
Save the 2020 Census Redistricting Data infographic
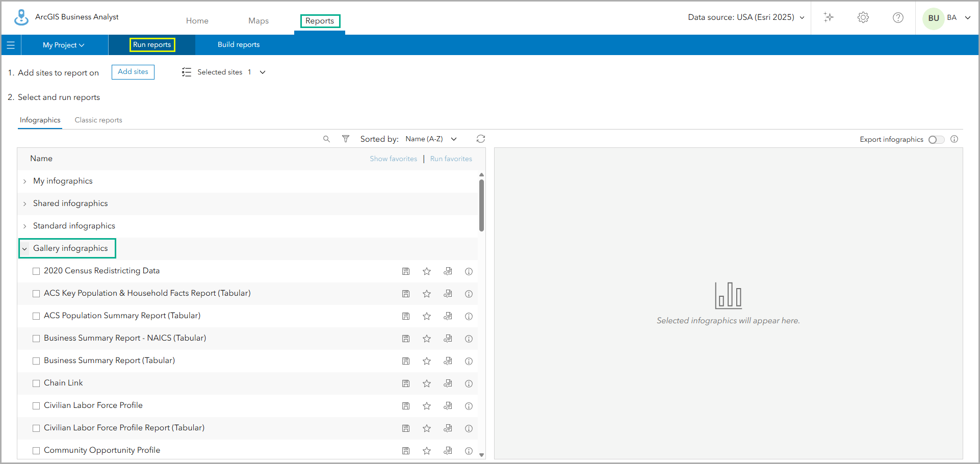click(x=406, y=271)
